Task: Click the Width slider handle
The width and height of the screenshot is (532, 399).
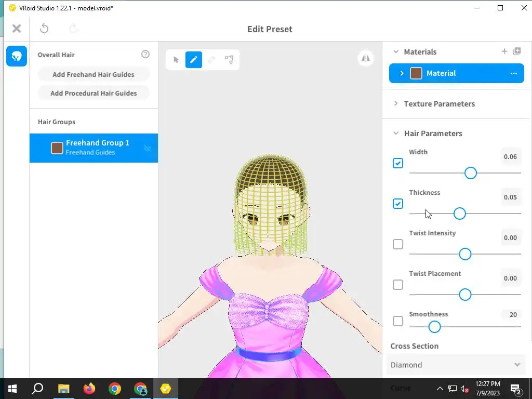Action: coord(470,173)
